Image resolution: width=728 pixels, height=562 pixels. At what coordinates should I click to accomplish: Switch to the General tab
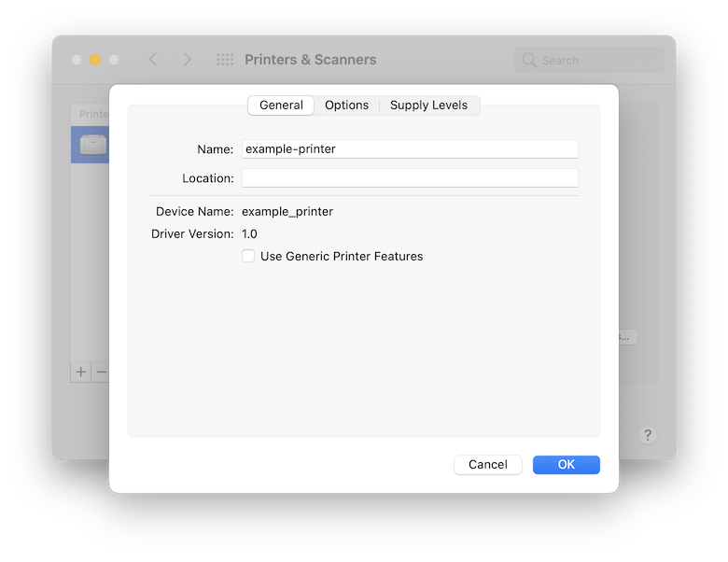pos(281,105)
